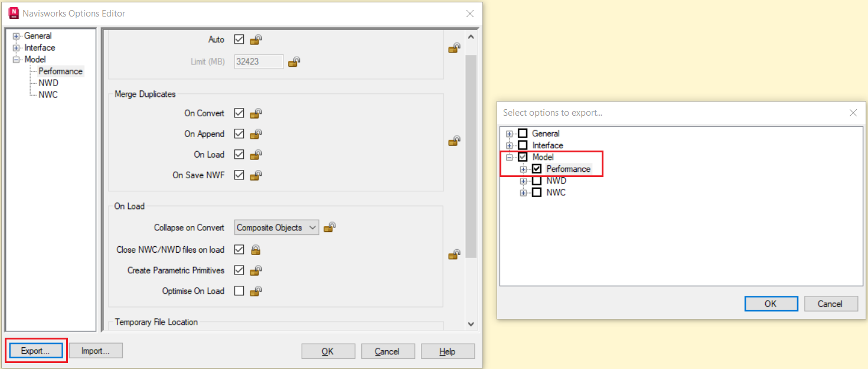The image size is (868, 369).
Task: Select NWC in Options Editor tree
Action: pos(48,95)
